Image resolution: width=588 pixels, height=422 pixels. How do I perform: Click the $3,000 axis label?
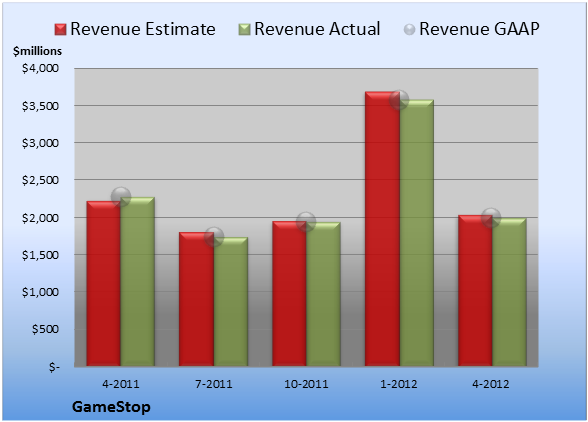coord(40,143)
